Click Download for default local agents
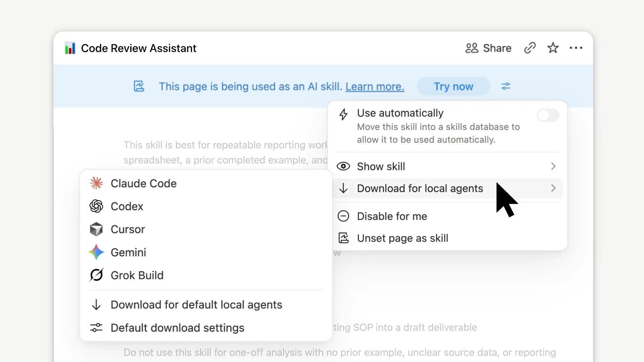The width and height of the screenshot is (644, 362). [x=206, y=305]
